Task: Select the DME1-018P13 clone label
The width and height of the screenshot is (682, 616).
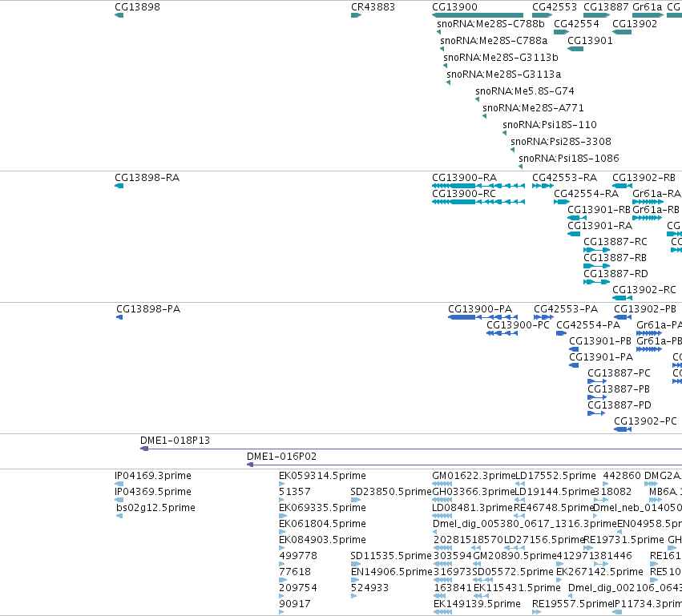Action: pos(175,441)
